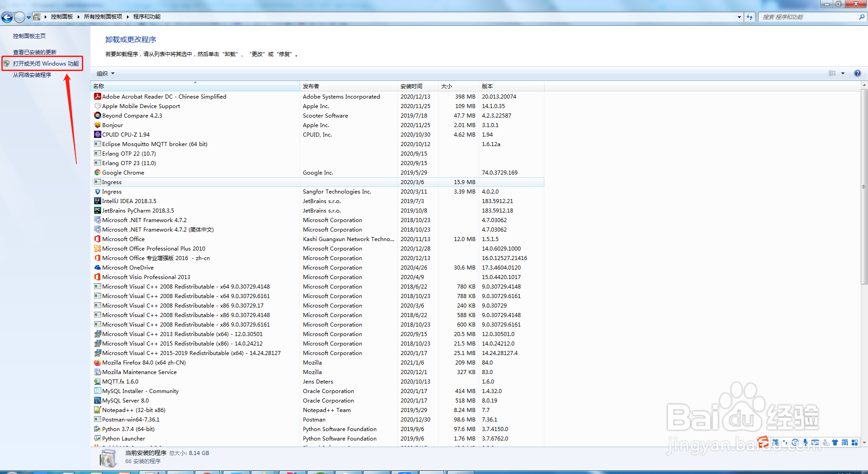Click the Notepad++ (32-bit x86) icon

pyautogui.click(x=97, y=410)
